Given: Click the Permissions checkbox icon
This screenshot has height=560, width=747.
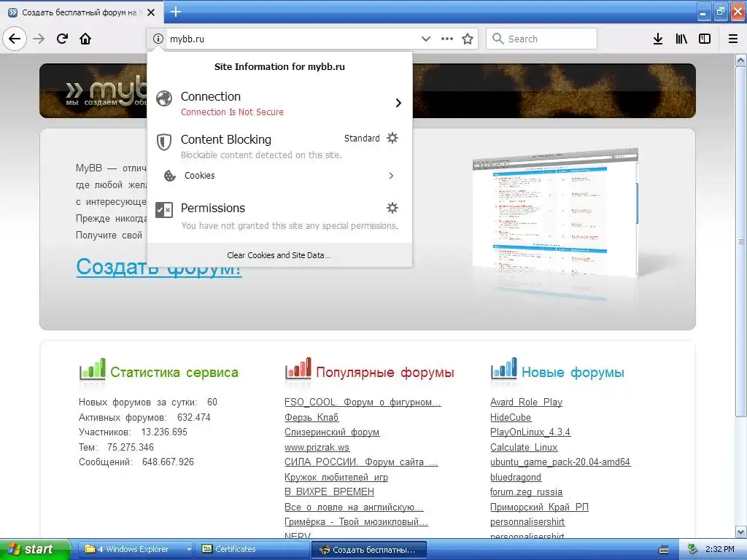Looking at the screenshot, I should click(164, 209).
